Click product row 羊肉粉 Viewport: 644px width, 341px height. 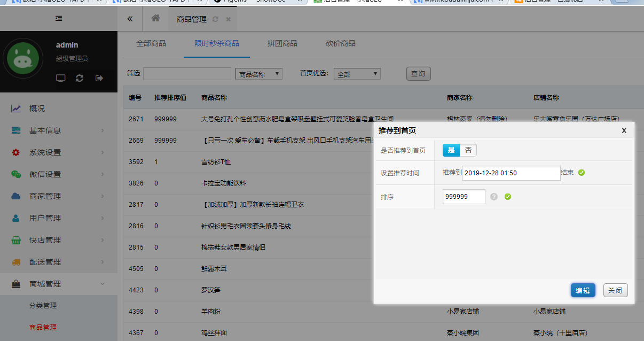(x=211, y=312)
